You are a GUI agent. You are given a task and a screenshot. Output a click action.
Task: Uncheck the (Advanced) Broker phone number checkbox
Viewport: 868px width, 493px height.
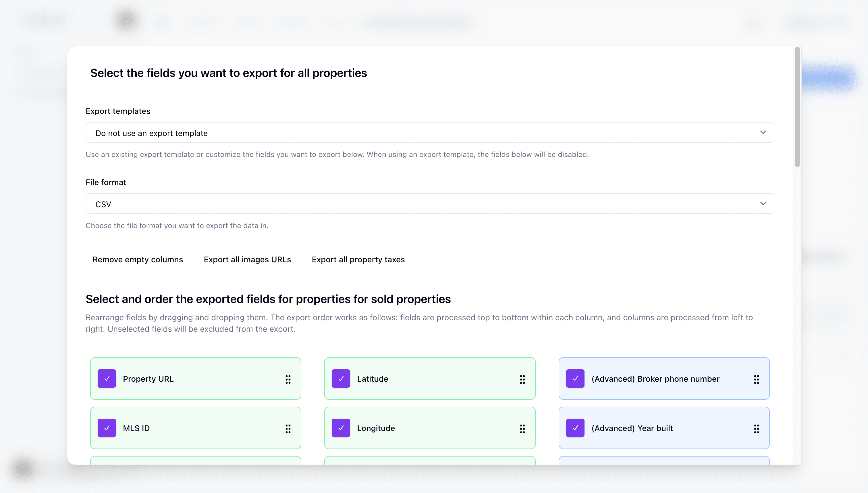pos(575,379)
